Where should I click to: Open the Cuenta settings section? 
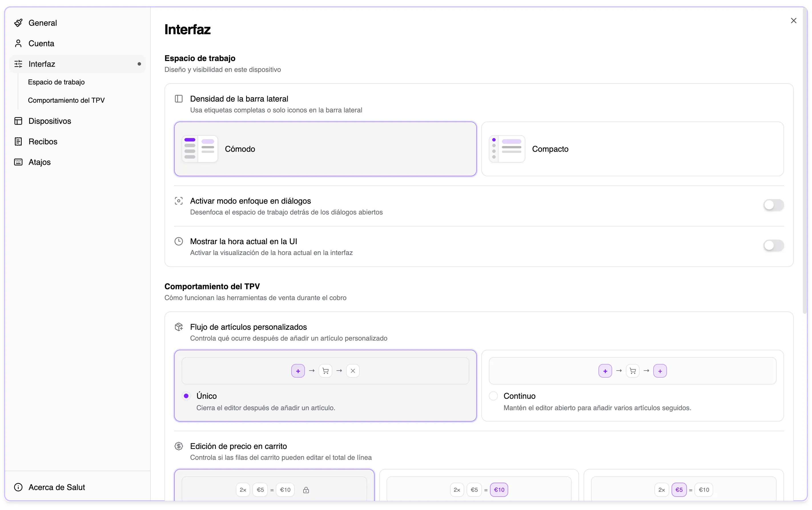pos(77,43)
